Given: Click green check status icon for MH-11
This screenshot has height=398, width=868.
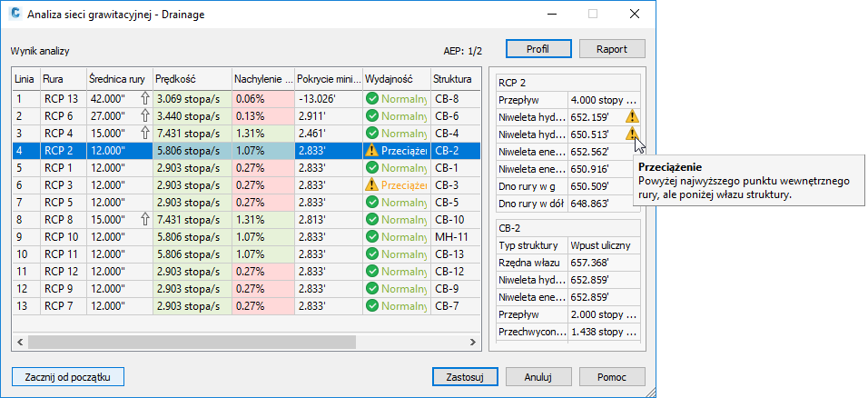Looking at the screenshot, I should pyautogui.click(x=372, y=237).
